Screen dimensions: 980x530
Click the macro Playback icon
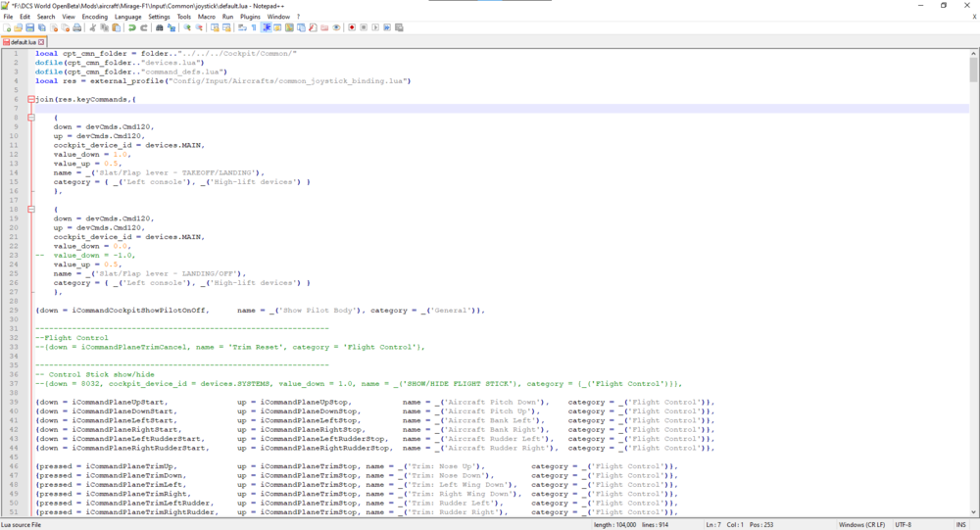[x=375, y=27]
